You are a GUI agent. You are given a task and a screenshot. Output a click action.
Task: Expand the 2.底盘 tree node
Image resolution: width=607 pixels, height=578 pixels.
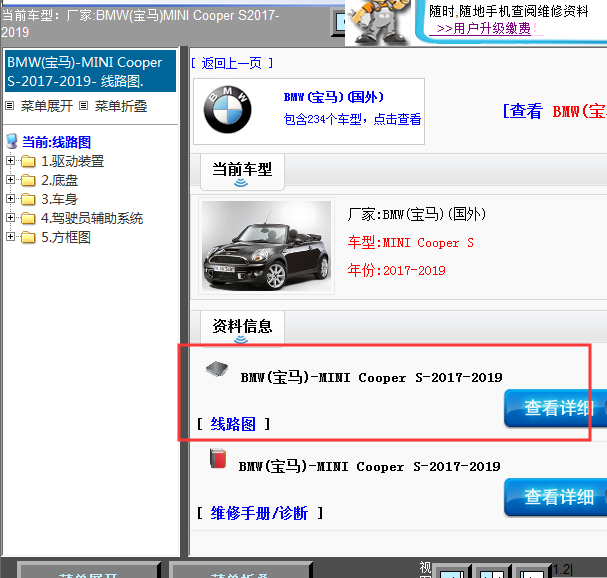click(x=11, y=180)
